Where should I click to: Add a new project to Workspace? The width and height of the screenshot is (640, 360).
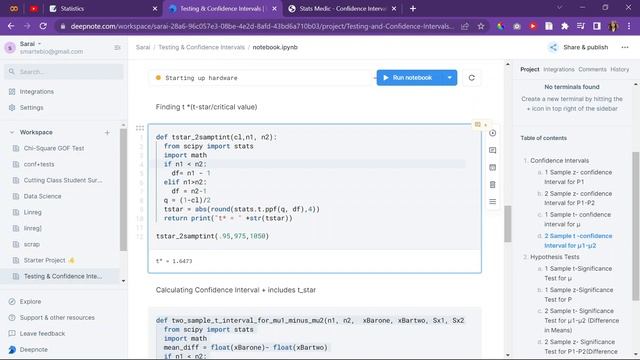point(107,132)
